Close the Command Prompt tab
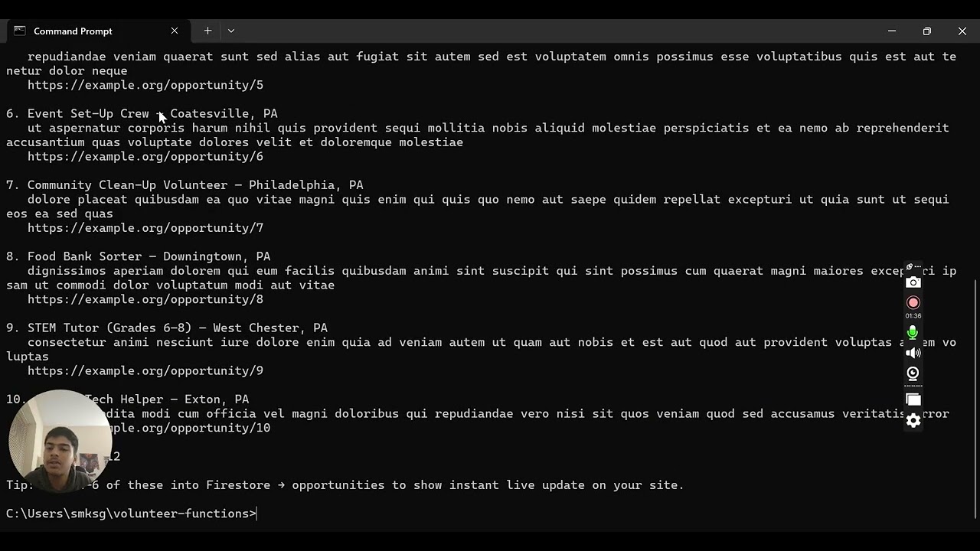This screenshot has width=980, height=551. [175, 31]
